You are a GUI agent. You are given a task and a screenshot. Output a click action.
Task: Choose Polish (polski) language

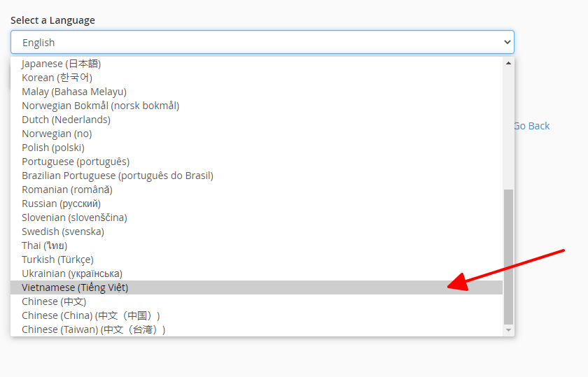coord(53,148)
